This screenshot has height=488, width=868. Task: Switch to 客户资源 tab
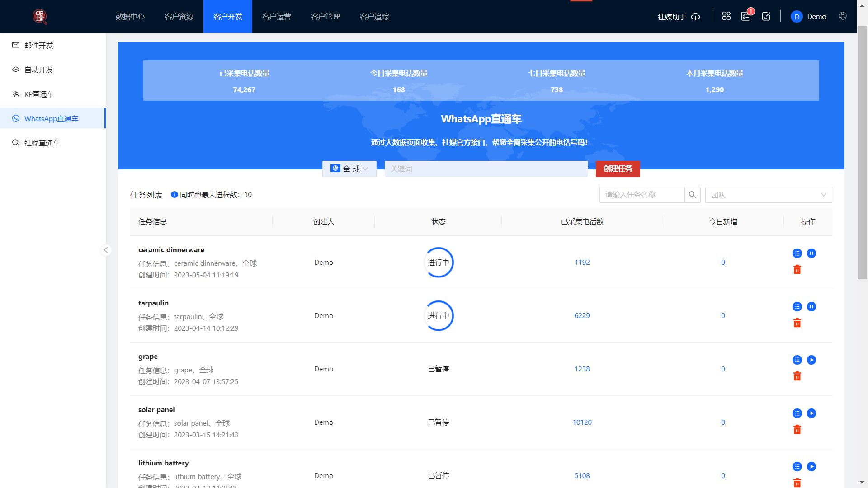(179, 17)
